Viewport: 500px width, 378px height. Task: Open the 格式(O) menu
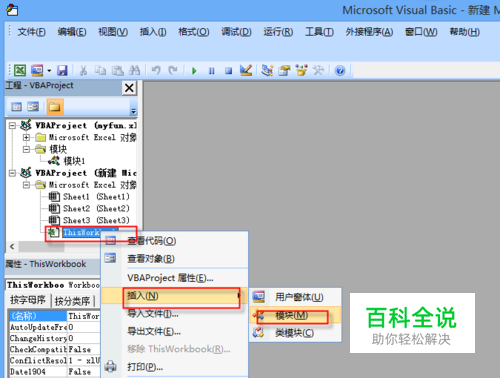[x=193, y=32]
